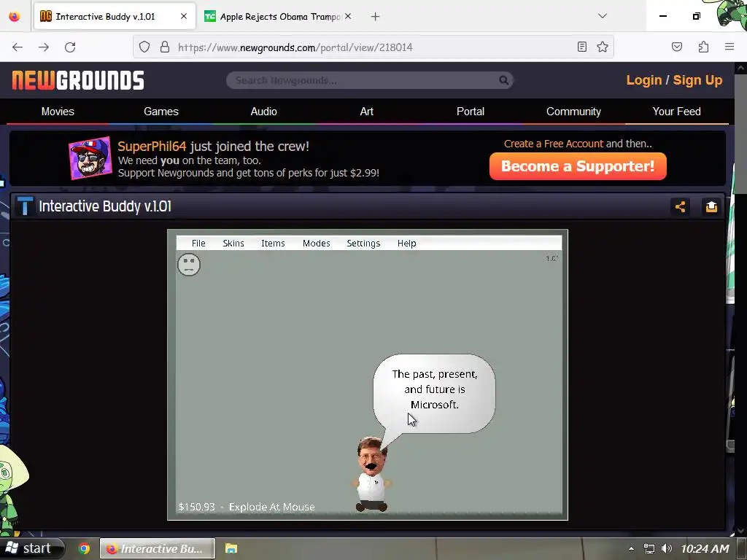747x560 pixels.
Task: Click the Explode At Mouse label
Action: point(271,507)
